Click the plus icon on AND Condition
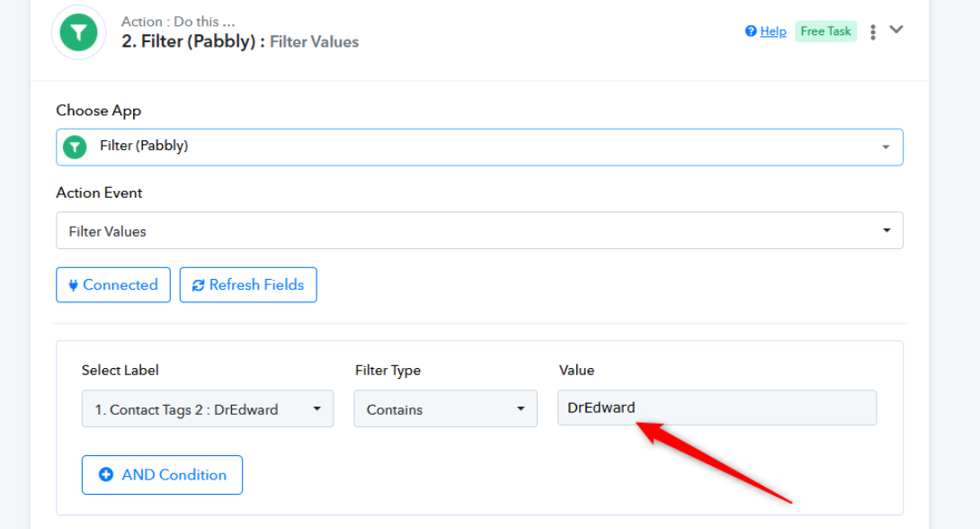 pos(106,475)
